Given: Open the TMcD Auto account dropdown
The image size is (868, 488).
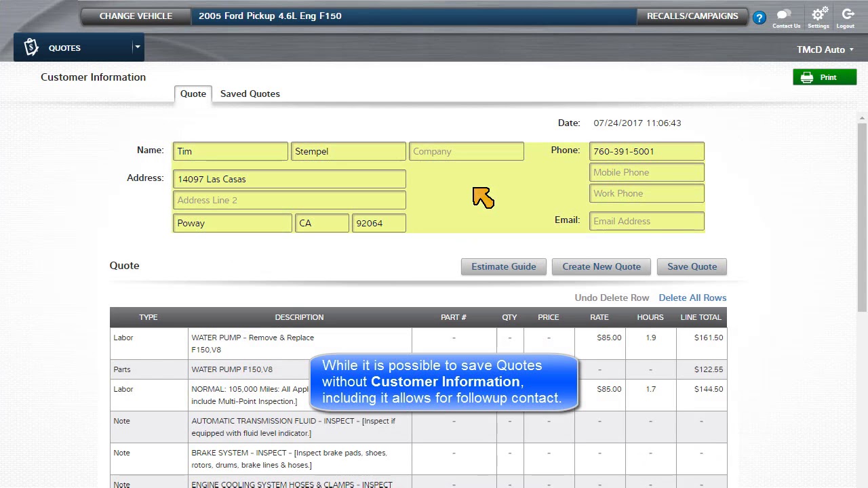Looking at the screenshot, I should click(x=825, y=49).
